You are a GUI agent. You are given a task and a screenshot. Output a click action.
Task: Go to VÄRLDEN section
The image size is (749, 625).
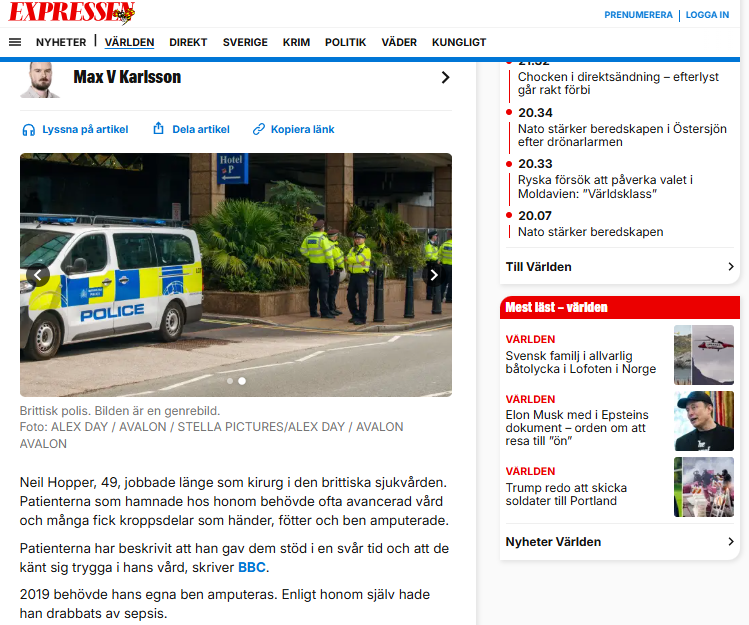pos(129,43)
